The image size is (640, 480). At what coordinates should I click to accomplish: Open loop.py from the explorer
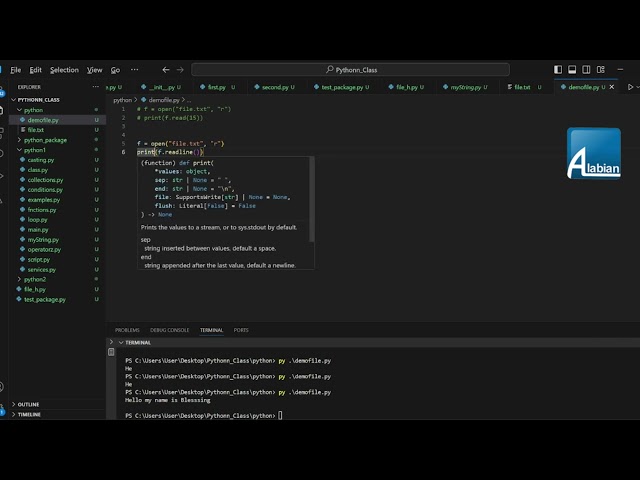point(37,220)
